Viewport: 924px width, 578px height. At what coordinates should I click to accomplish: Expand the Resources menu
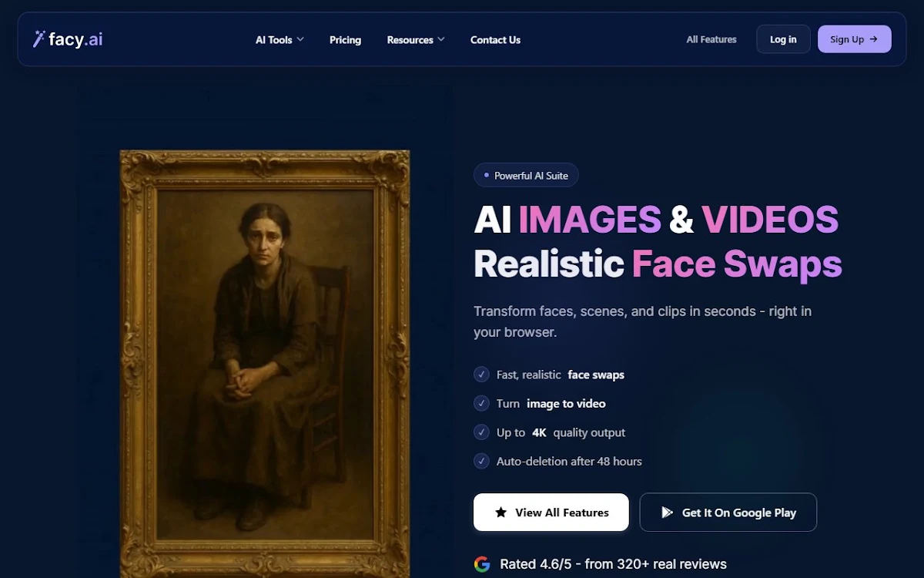tap(416, 39)
